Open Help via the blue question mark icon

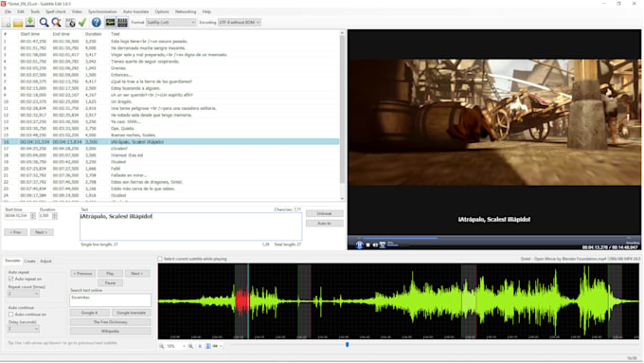[96, 23]
